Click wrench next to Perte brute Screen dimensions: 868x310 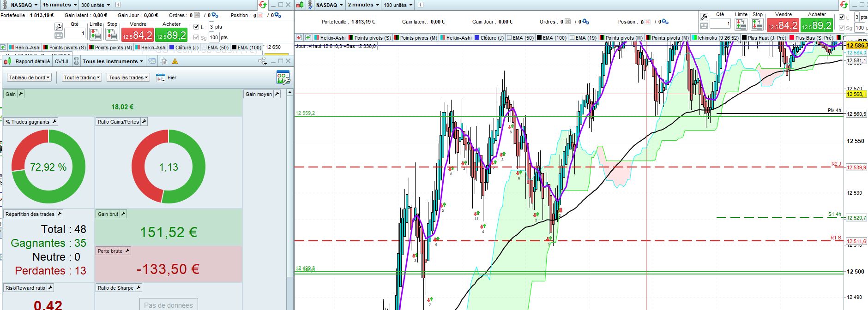tap(127, 251)
